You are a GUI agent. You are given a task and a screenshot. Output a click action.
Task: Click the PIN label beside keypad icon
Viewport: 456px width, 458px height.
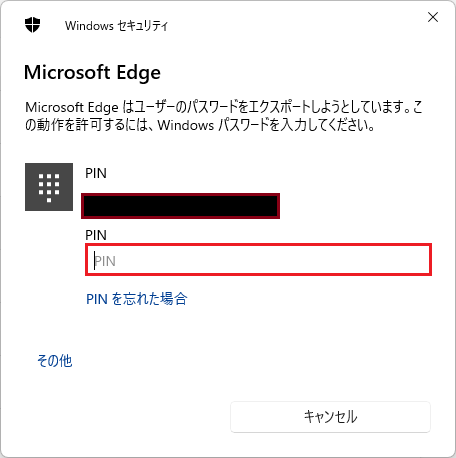96,173
